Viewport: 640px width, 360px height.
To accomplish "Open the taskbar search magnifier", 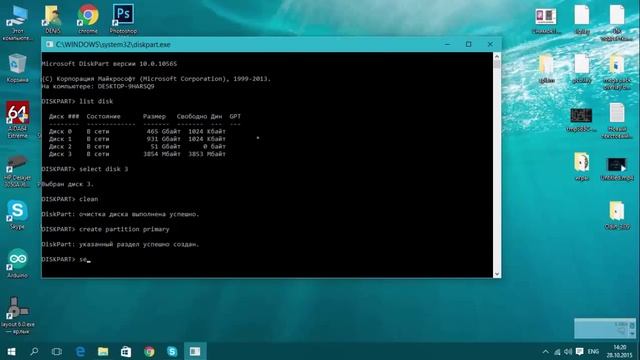I will point(34,351).
